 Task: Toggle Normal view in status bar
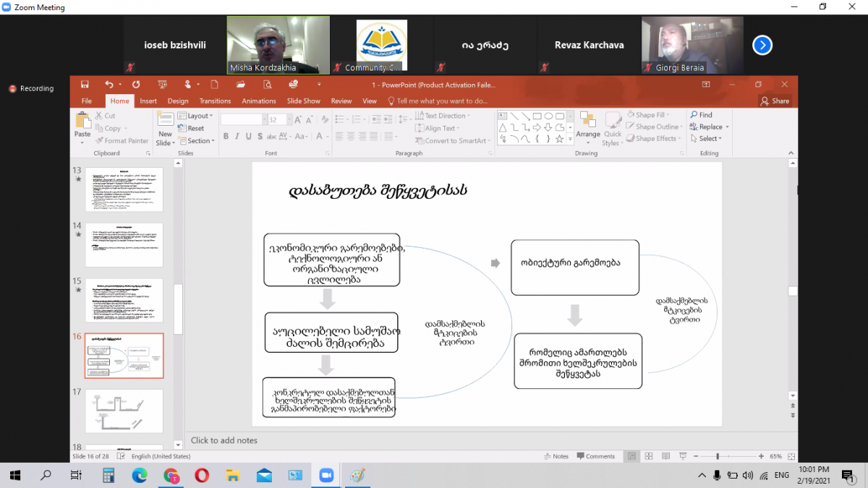click(x=632, y=456)
